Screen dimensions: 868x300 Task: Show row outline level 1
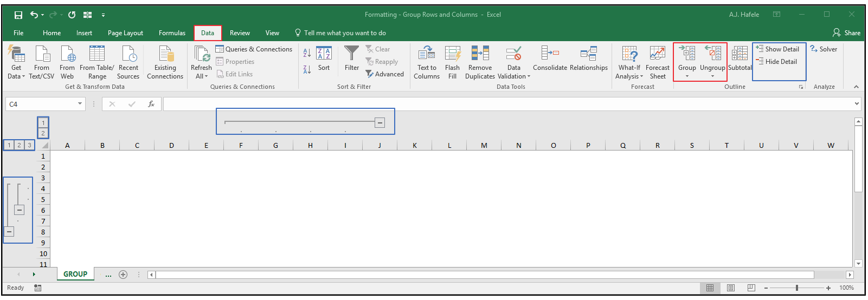(x=9, y=145)
